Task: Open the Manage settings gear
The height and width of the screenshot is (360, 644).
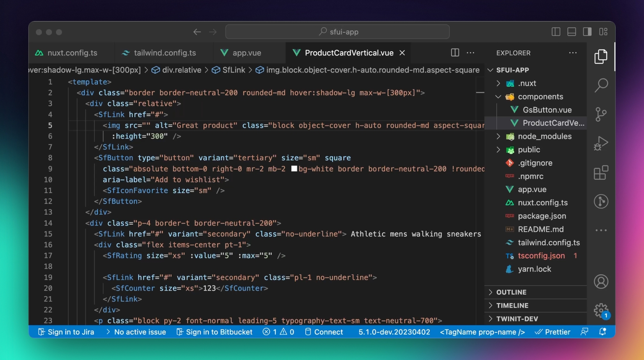Action: [x=601, y=310]
